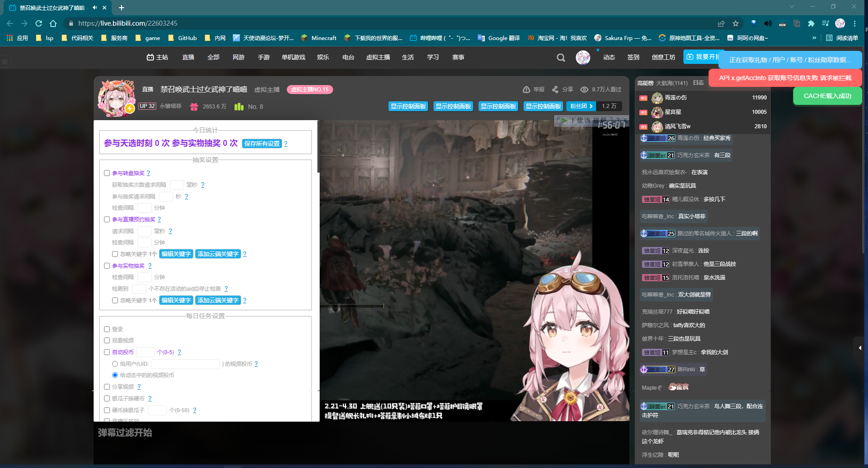This screenshot has width=868, height=468.
Task: View site security lock information
Action: click(71, 23)
